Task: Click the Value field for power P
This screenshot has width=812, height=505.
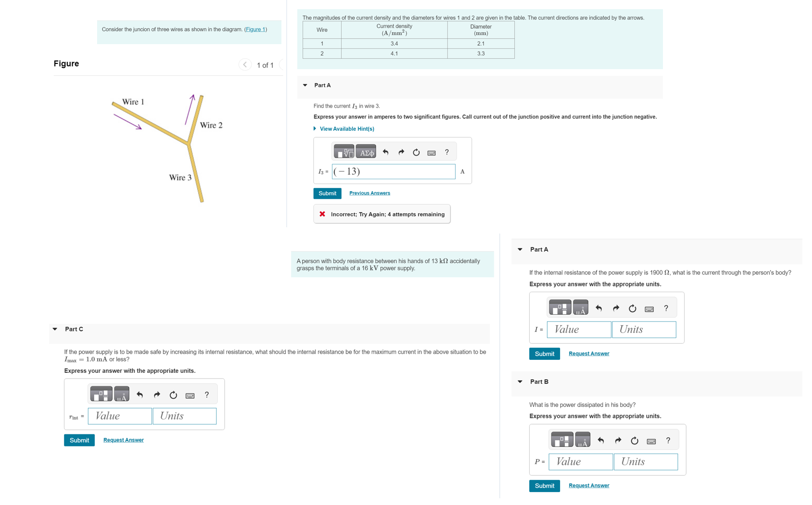Action: tap(581, 462)
